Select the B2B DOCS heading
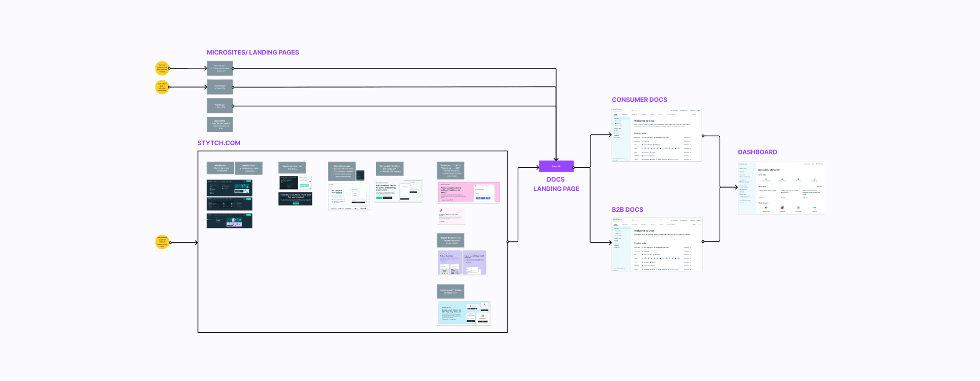The image size is (980, 381). tap(627, 210)
